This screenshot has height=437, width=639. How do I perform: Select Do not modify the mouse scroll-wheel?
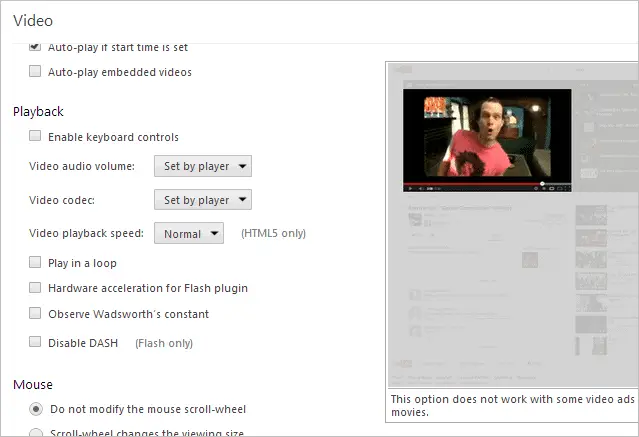click(x=36, y=409)
